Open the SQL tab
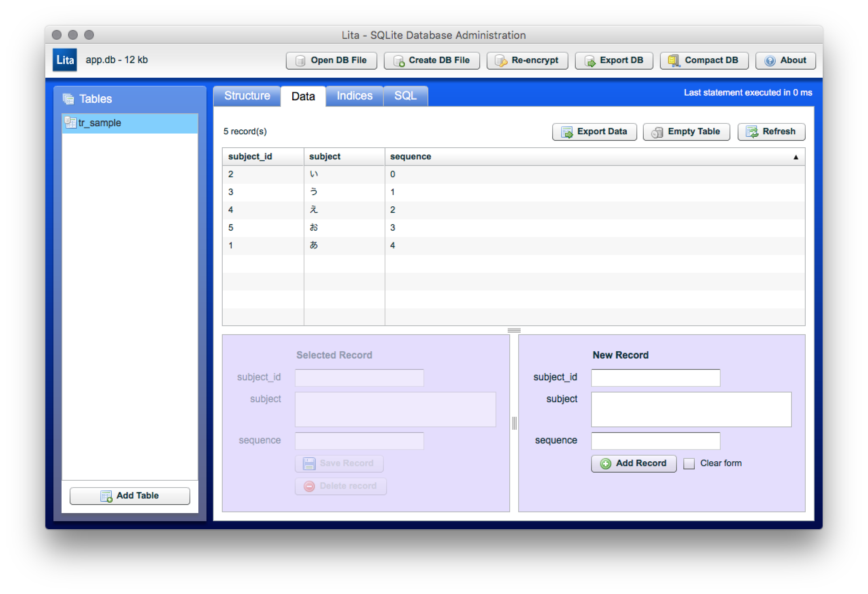This screenshot has height=594, width=868. pos(405,96)
